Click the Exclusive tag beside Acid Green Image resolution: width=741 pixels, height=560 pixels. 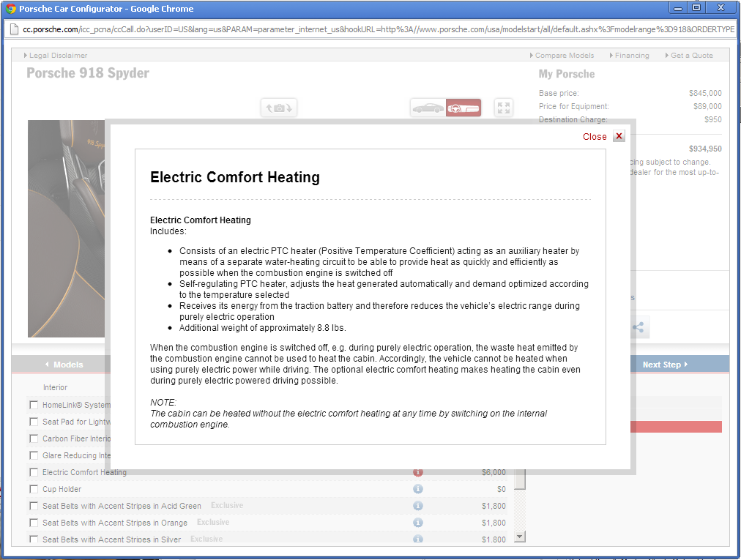(227, 505)
